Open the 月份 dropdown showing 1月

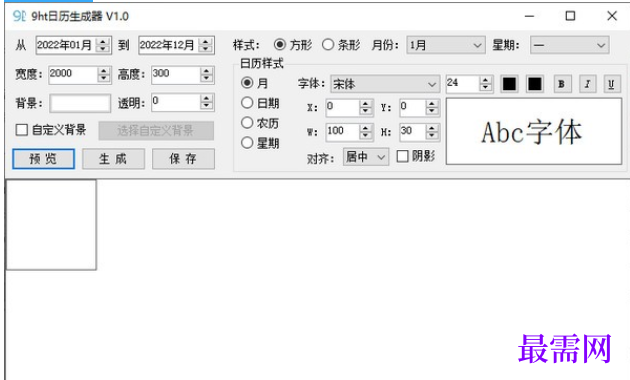446,45
